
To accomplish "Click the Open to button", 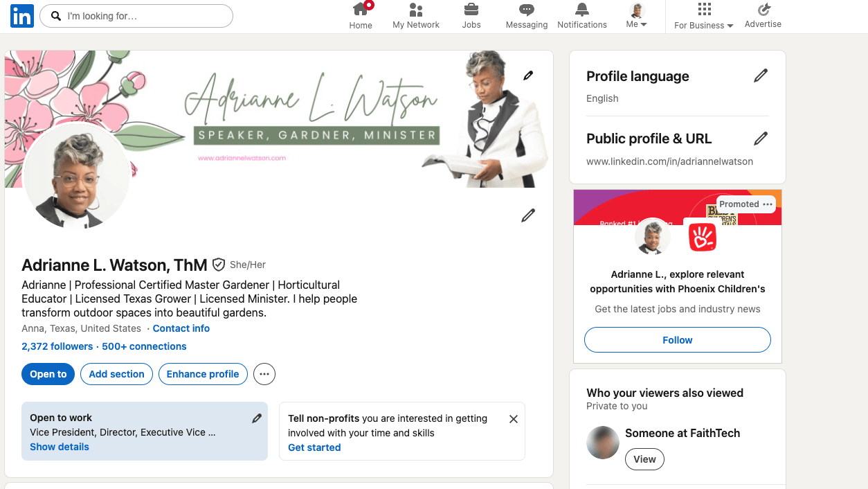I will 48,374.
